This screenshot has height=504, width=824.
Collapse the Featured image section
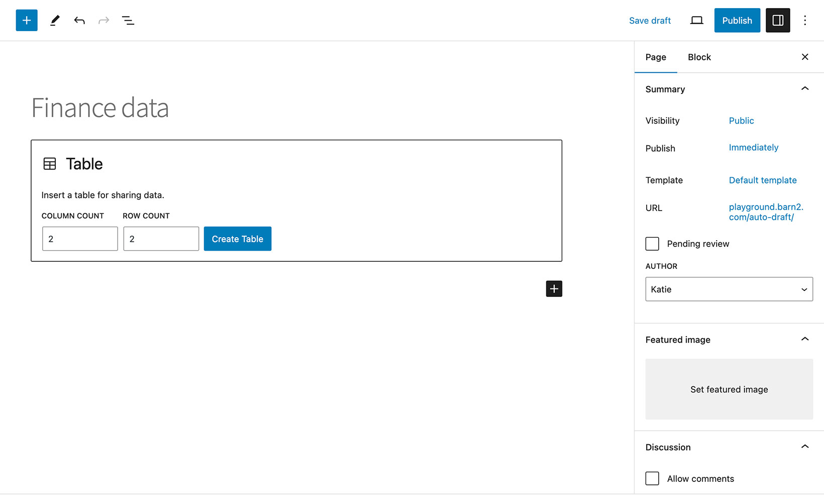pos(804,340)
